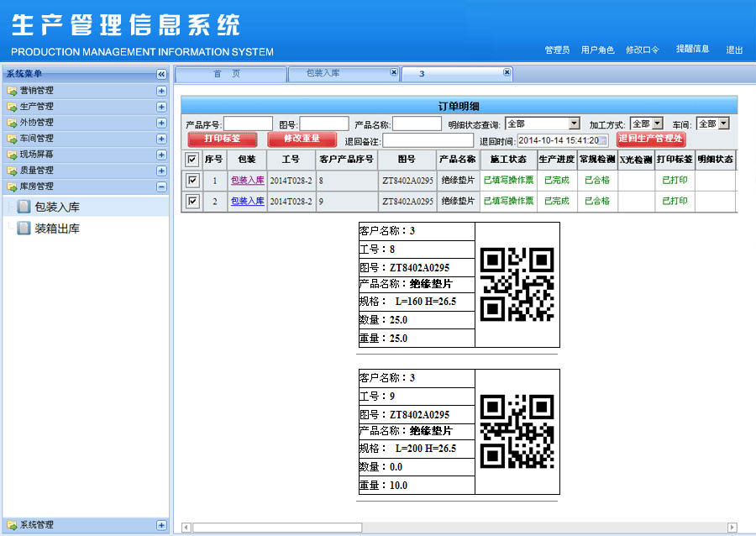The image size is (756, 536).
Task: Click 包装入库 link in row 2
Action: [x=247, y=202]
